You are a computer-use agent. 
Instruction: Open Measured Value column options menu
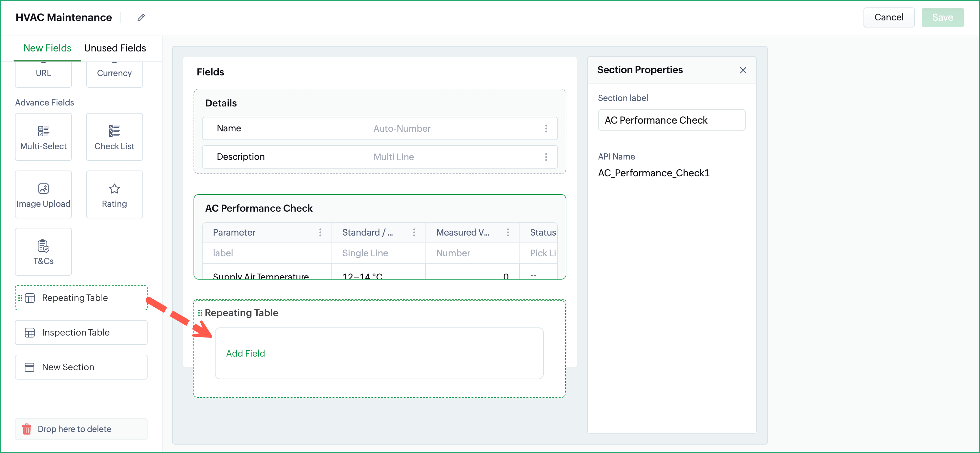click(508, 232)
